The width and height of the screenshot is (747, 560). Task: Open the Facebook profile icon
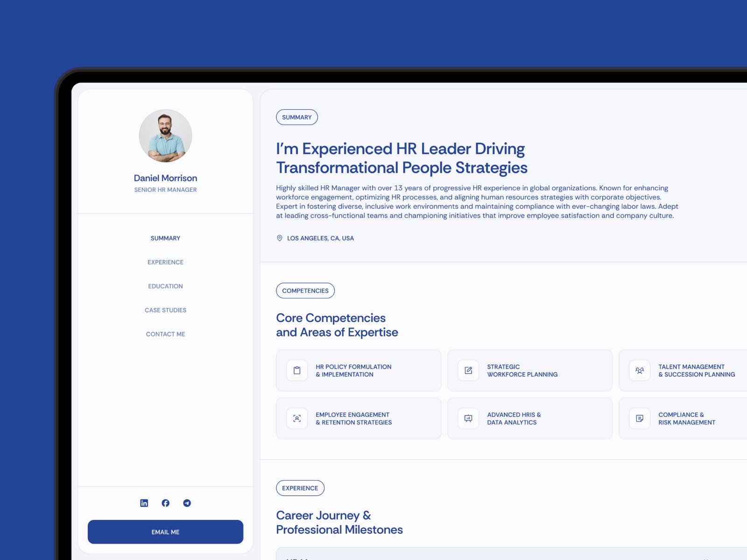tap(165, 503)
